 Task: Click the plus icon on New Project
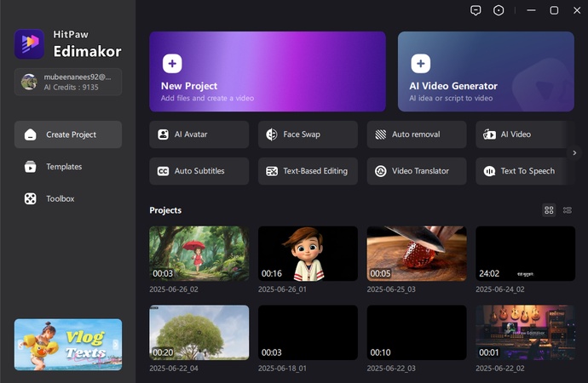point(172,63)
